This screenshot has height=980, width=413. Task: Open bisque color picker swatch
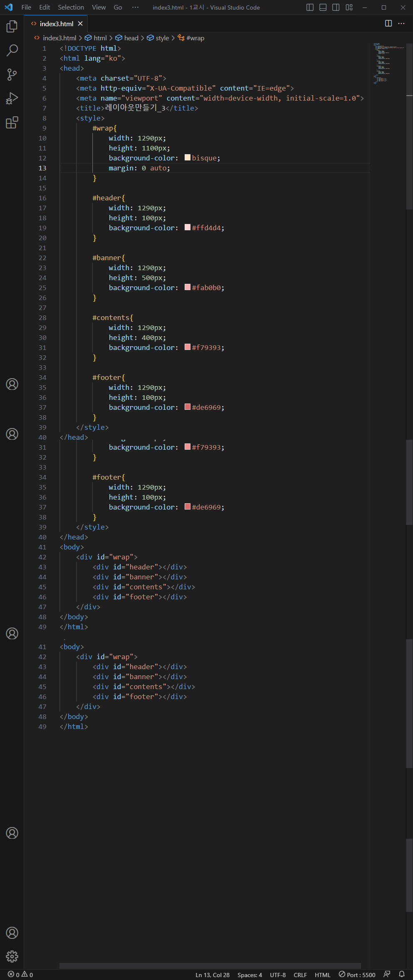coord(188,158)
